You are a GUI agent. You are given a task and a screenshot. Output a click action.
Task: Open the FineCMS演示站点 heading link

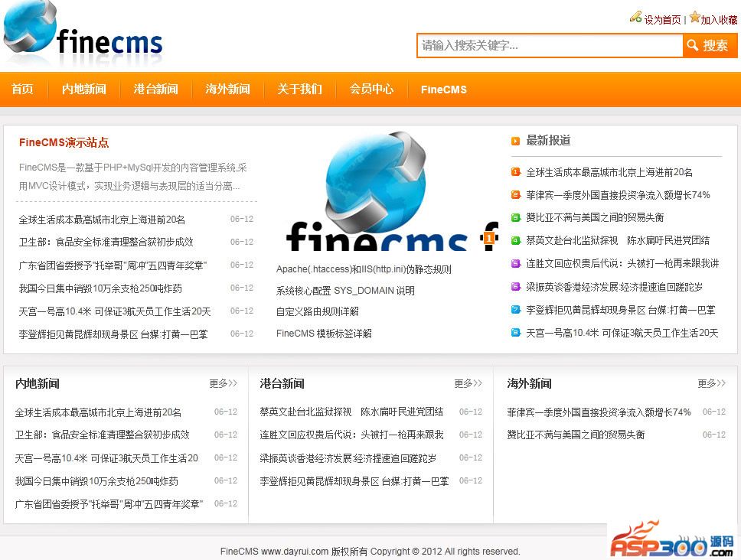pos(64,142)
